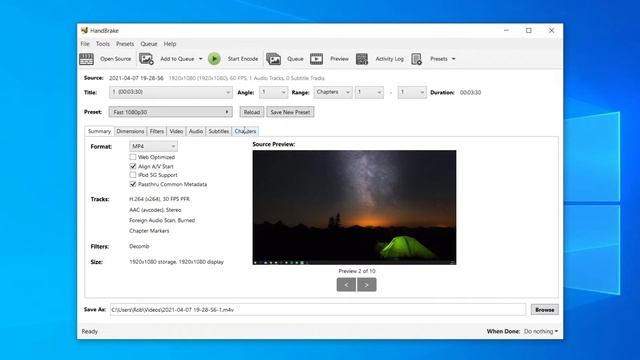
Task: Open the Fast 1080p30 preset selector
Action: [171, 112]
